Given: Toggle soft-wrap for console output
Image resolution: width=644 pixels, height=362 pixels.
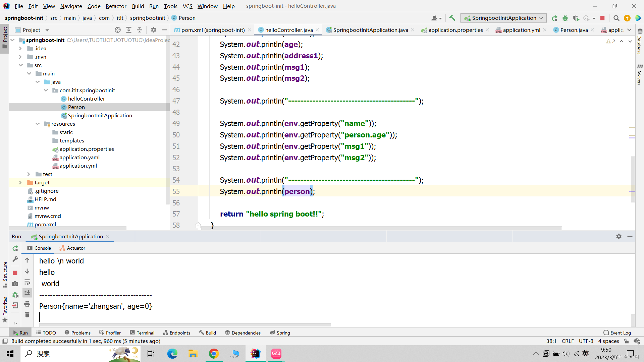Looking at the screenshot, I should click(x=27, y=283).
